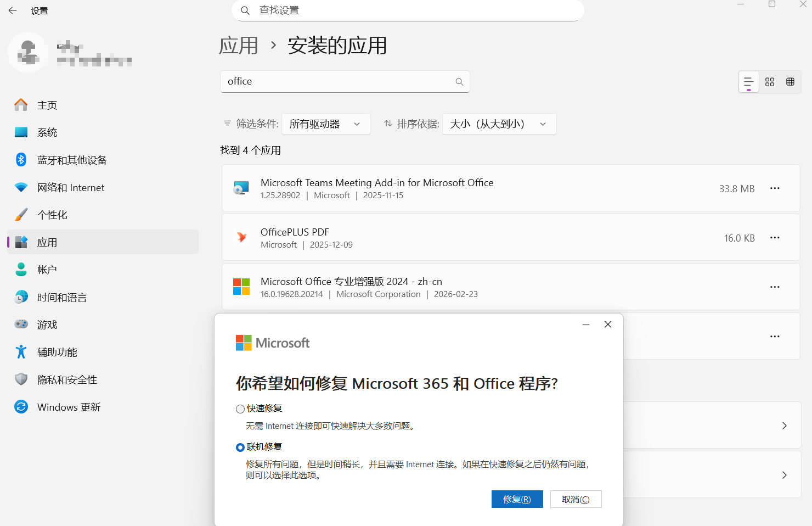This screenshot has height=526, width=812.
Task: Open Windows 更新 settings page
Action: pyautogui.click(x=103, y=407)
